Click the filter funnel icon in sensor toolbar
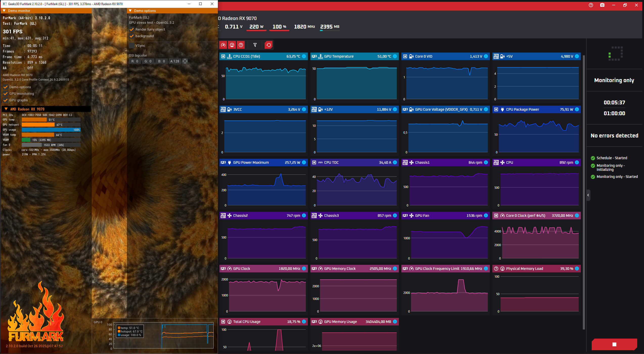The height and width of the screenshot is (354, 644). tap(255, 45)
